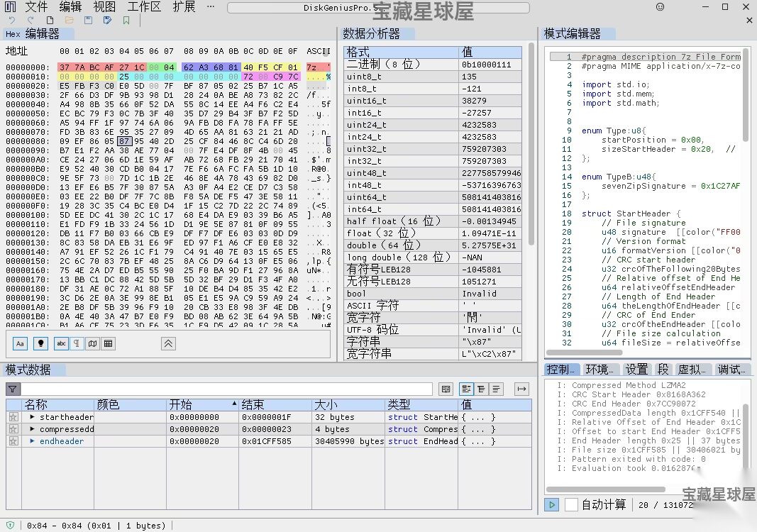Screen dimensions: 757x532
Task: Open a file with the folder icon
Action: pos(69,21)
